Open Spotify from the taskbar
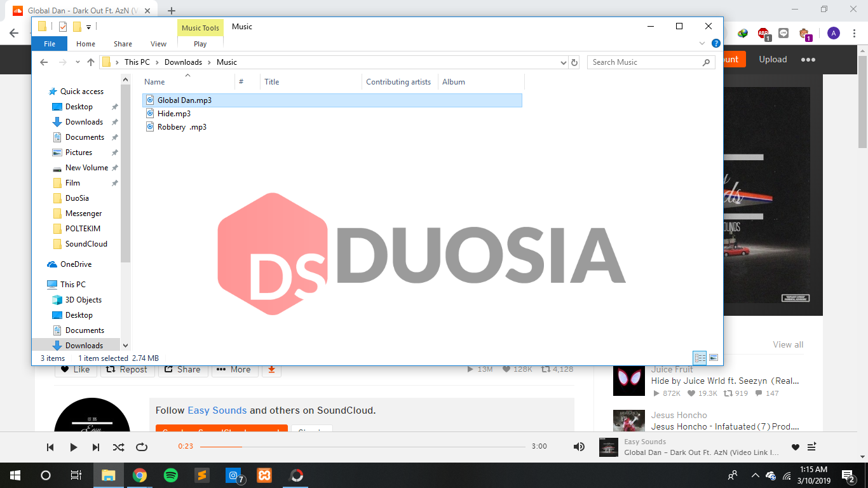Image resolution: width=868 pixels, height=488 pixels. point(171,475)
